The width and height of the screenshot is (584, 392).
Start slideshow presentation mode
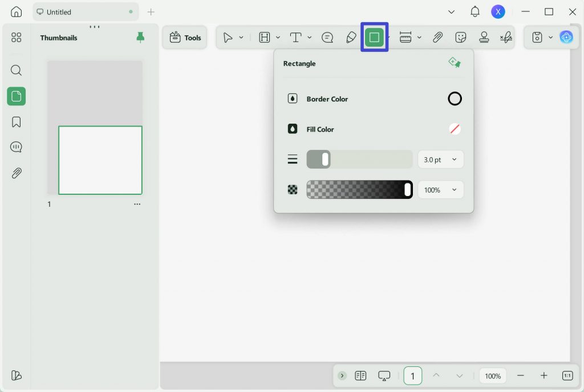(384, 375)
